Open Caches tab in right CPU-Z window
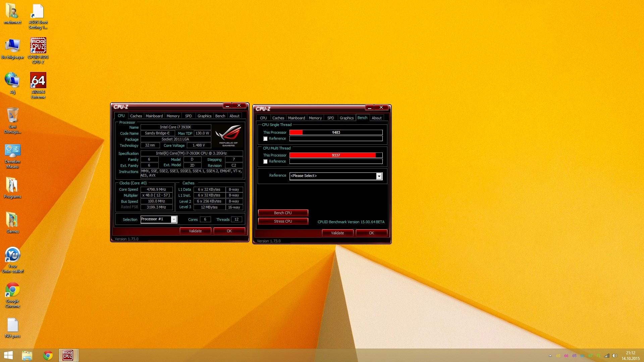 point(278,118)
